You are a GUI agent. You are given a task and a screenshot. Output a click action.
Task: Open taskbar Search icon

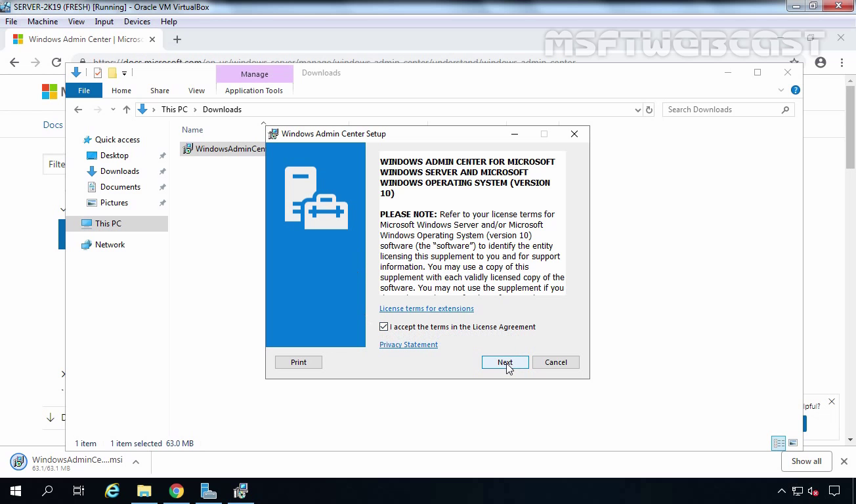pyautogui.click(x=47, y=491)
